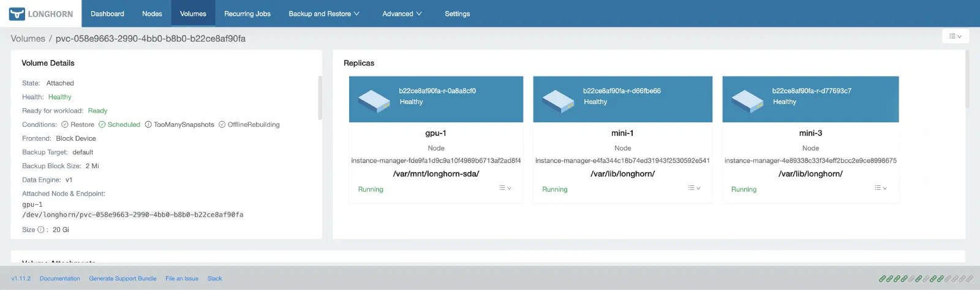The height and width of the screenshot is (290, 980).
Task: Open the Backup and Restore dropdown
Action: point(324,13)
